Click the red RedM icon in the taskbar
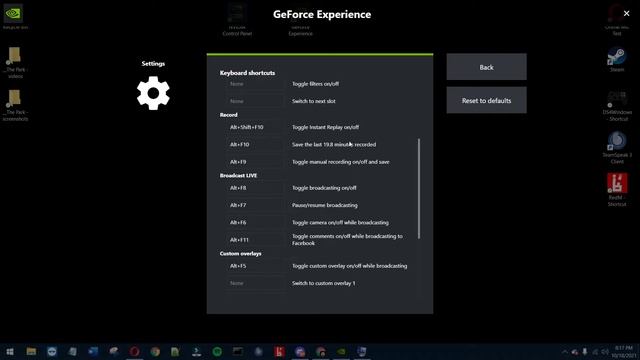 tap(279, 351)
